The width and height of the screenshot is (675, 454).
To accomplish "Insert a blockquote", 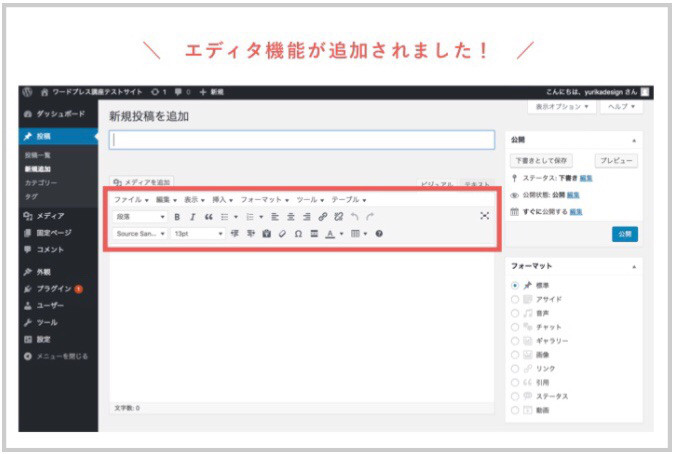I will (209, 217).
